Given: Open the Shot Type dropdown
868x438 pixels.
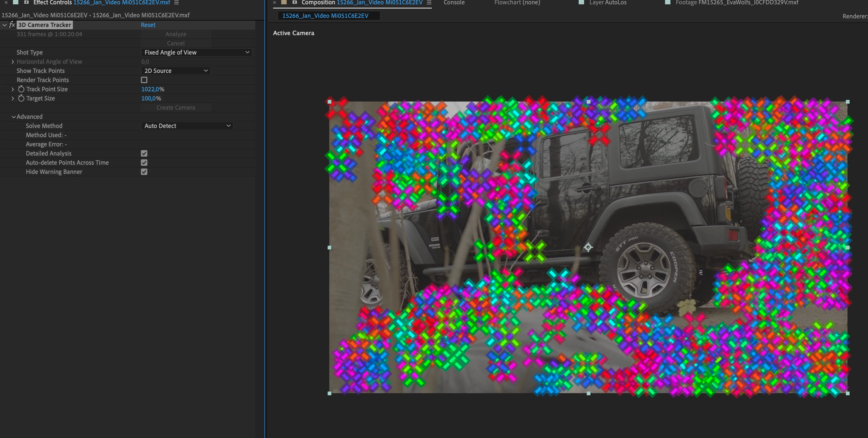Looking at the screenshot, I should pos(196,52).
